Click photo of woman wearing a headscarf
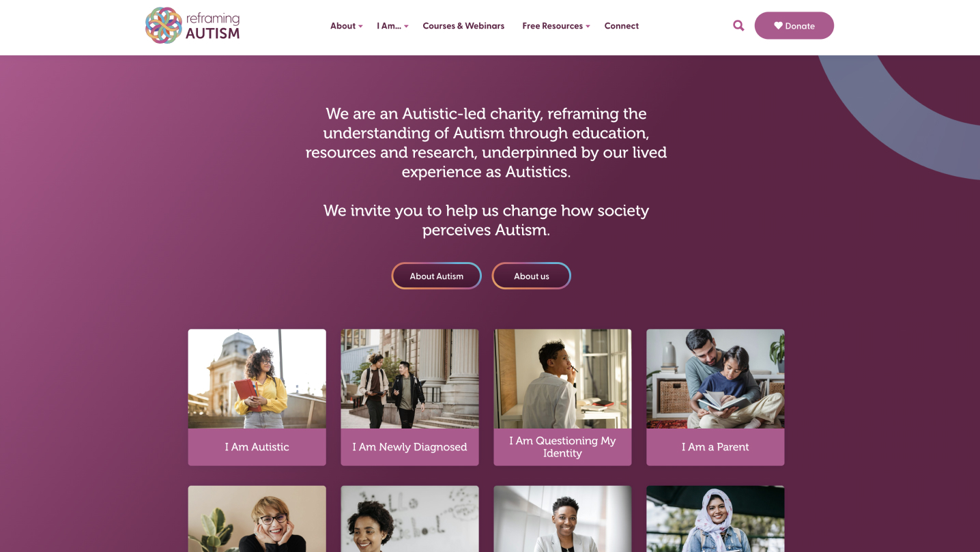Viewport: 980px width, 552px height. coord(715,519)
